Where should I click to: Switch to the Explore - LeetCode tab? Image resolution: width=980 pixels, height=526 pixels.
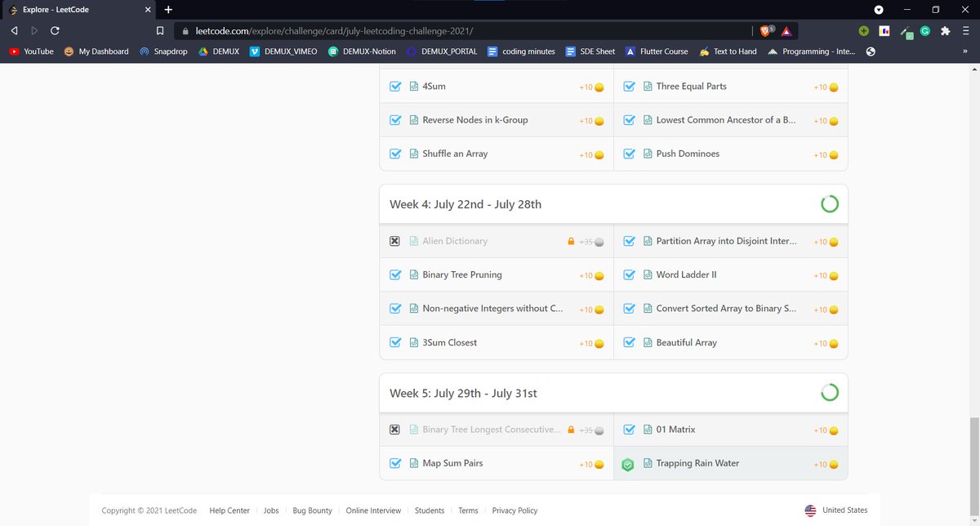(80, 10)
